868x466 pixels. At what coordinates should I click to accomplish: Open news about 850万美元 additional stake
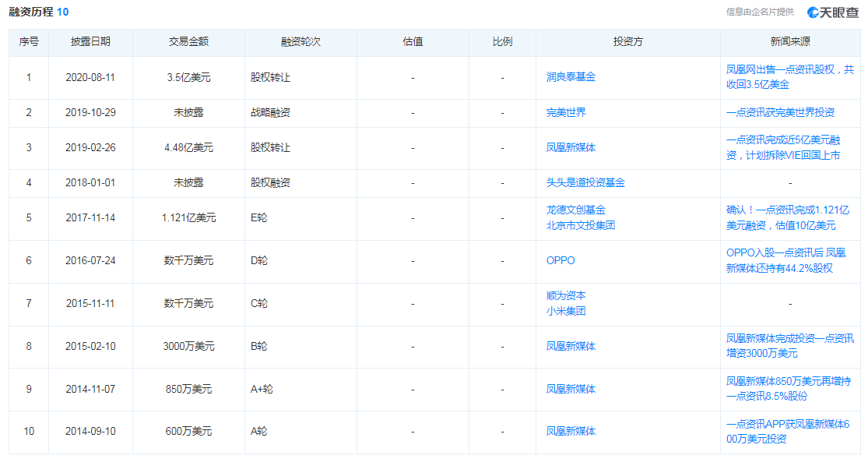pyautogui.click(x=788, y=388)
